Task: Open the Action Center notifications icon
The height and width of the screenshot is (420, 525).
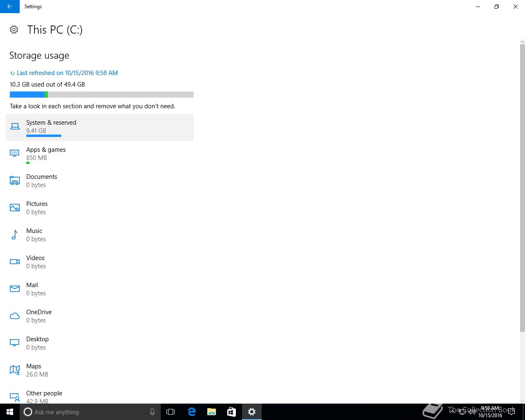Action: point(511,412)
